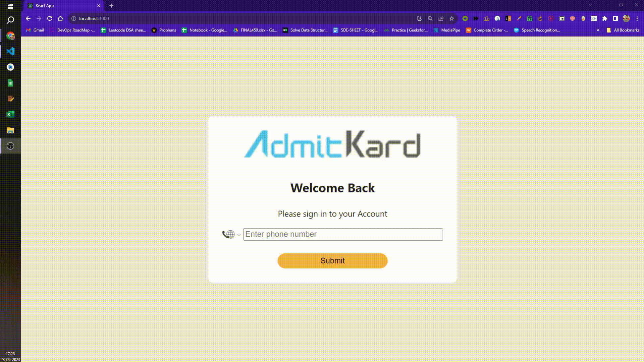The width and height of the screenshot is (644, 362).
Task: Toggle the browser side panel icon
Action: point(615,18)
